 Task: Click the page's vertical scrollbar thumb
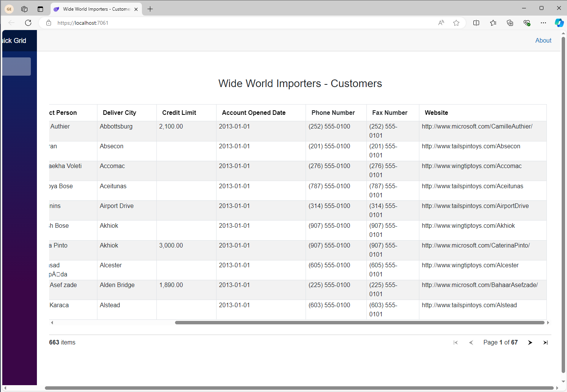(x=564, y=205)
